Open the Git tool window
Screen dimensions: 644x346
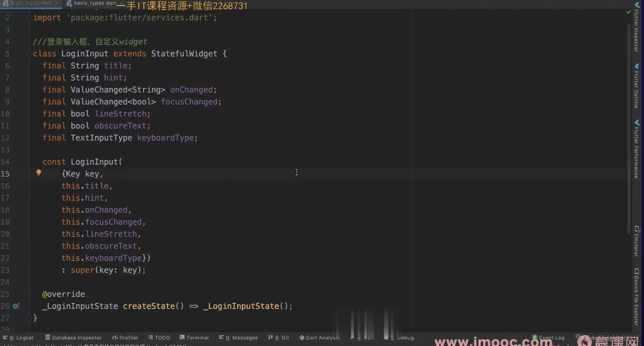click(x=279, y=338)
